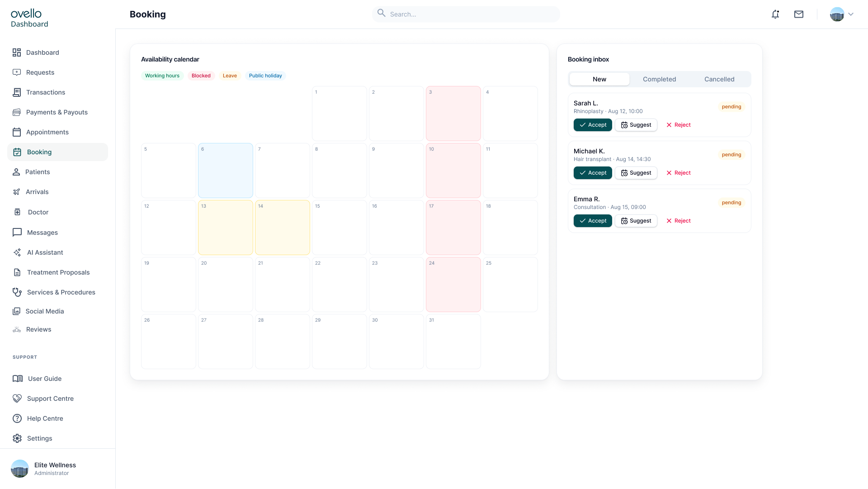Image resolution: width=868 pixels, height=489 pixels.
Task: Suggest new time for Sarah L.
Action: coord(636,125)
